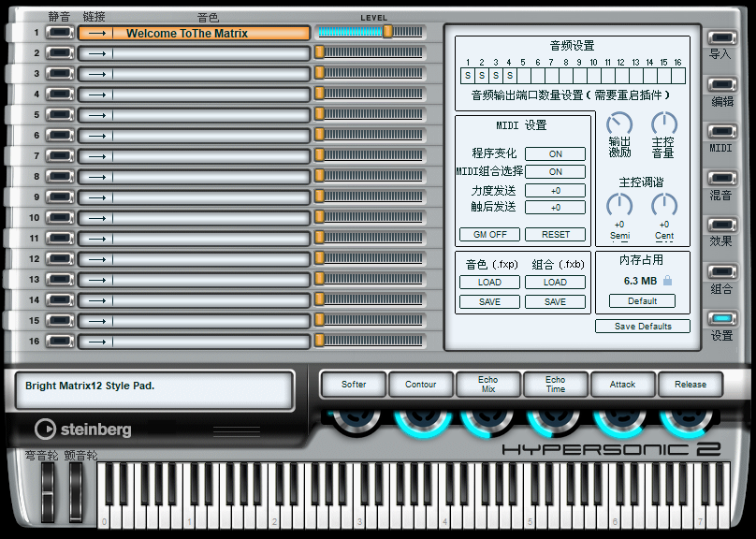Screen dimensions: 756x539
Task: Click the memory Default button
Action: [x=642, y=300]
